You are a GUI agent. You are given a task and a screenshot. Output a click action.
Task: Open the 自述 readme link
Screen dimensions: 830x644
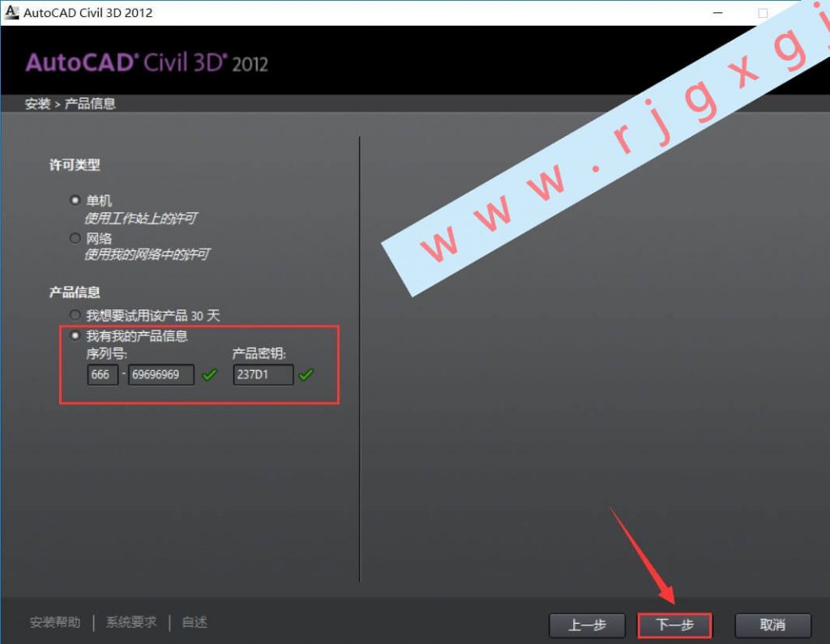pos(195,622)
